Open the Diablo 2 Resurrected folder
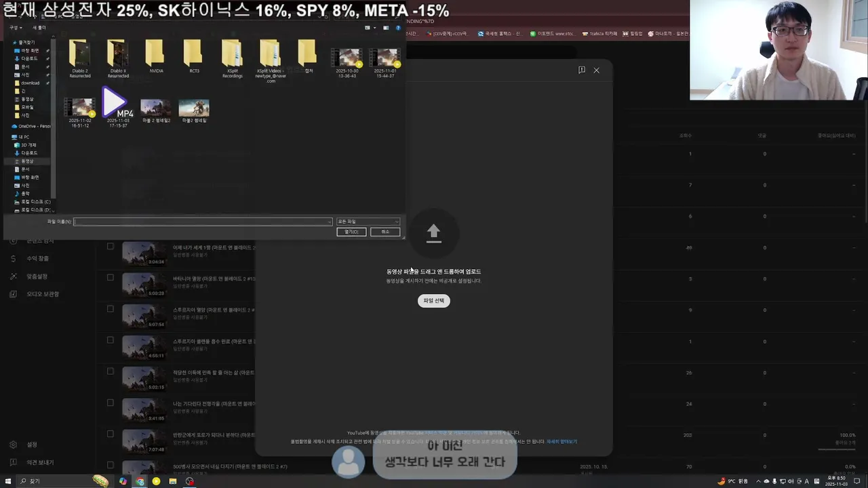Image resolution: width=868 pixels, height=488 pixels. 79,58
